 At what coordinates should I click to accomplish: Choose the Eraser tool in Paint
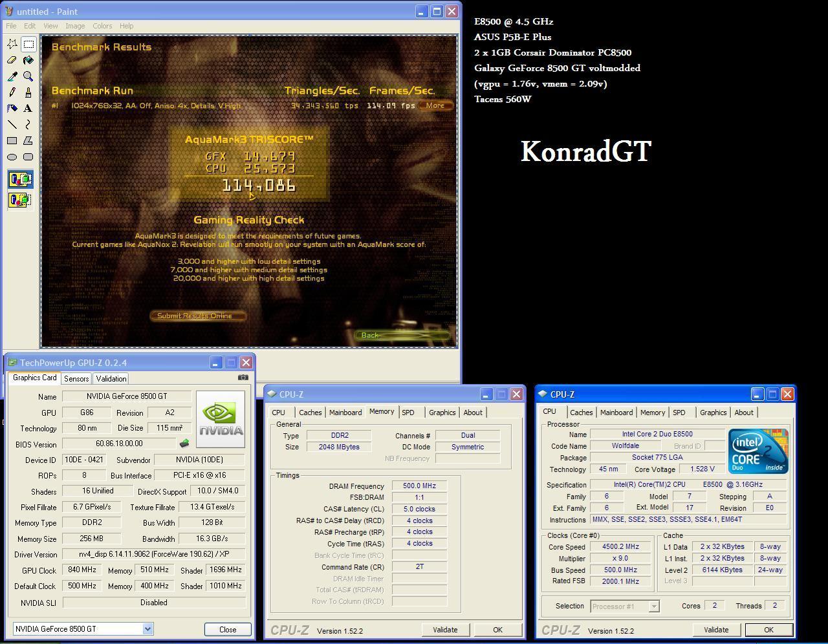click(x=12, y=60)
